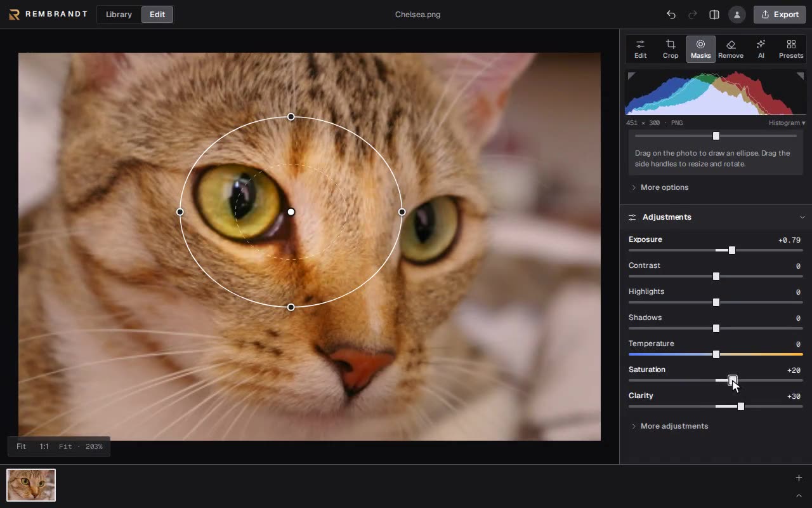Screen dimensions: 812x508
Task: Click the ellipse mask bottom handle
Action: tap(291, 307)
